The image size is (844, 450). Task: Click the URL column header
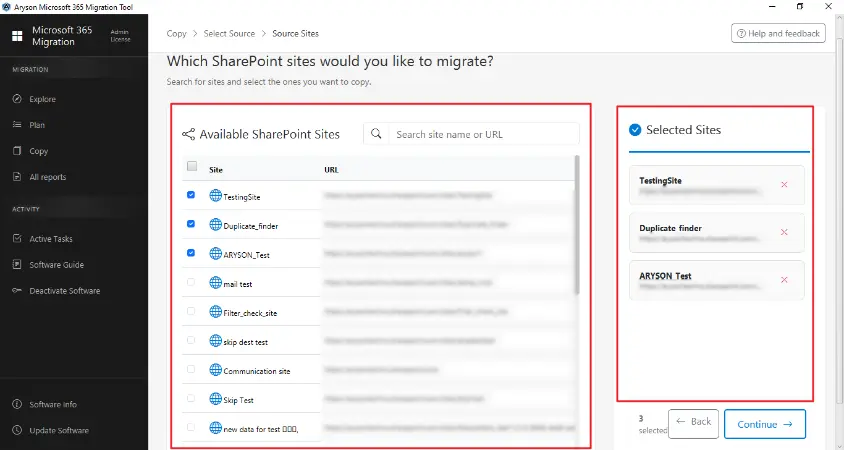331,170
